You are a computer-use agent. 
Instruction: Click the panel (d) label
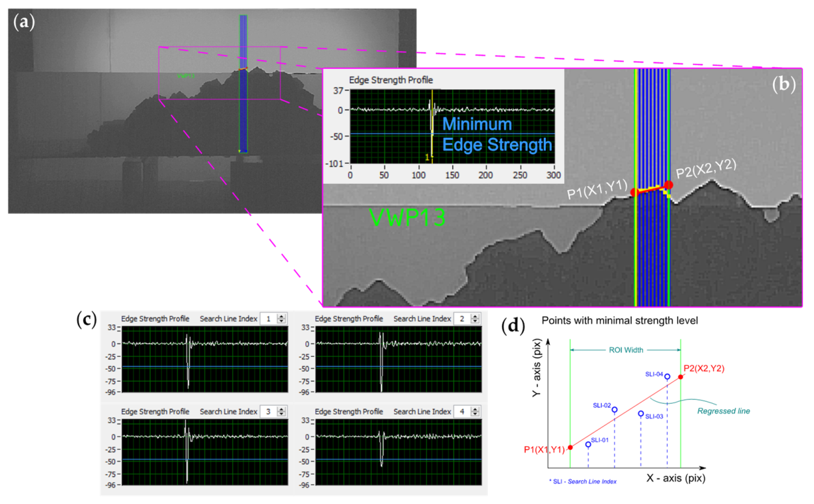(x=515, y=326)
